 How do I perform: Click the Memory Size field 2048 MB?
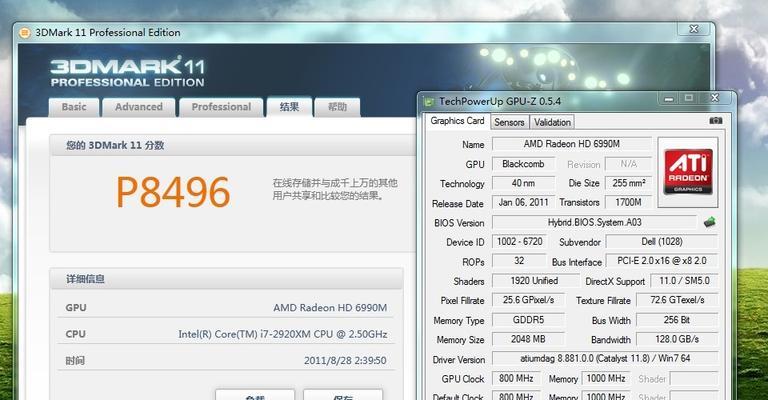point(528,339)
